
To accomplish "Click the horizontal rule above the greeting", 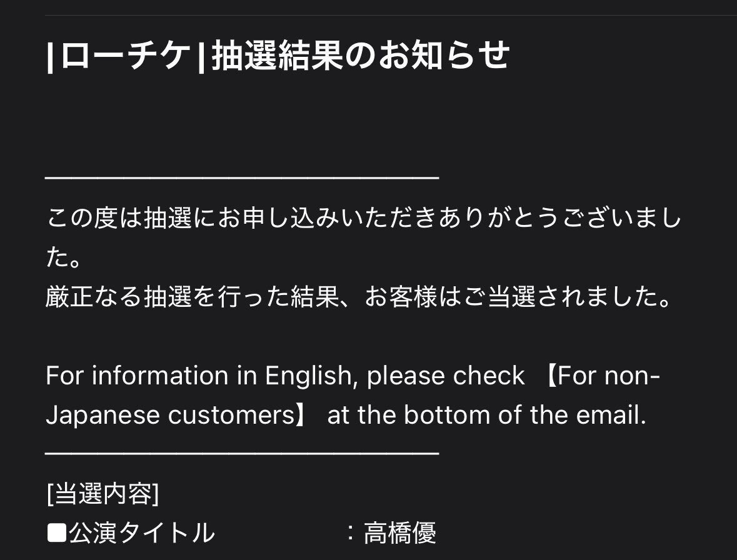I will [242, 178].
